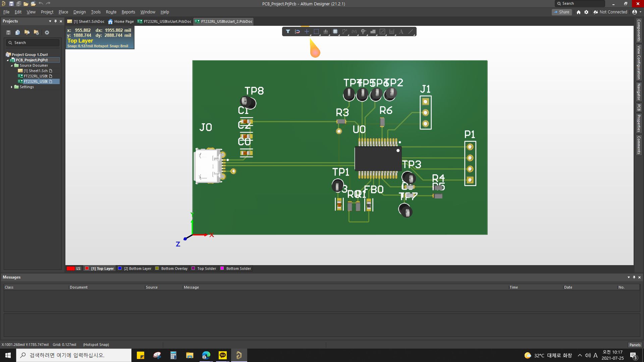Screen dimensions: 644x362
Task: Click the Share button
Action: click(x=561, y=12)
